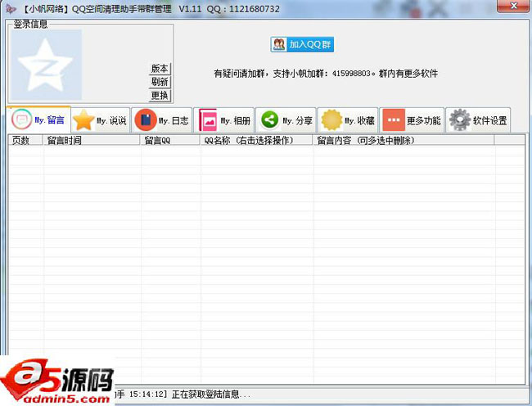Click the status text 正在获取登陆信息
The width and height of the screenshot is (532, 406).
(211, 395)
